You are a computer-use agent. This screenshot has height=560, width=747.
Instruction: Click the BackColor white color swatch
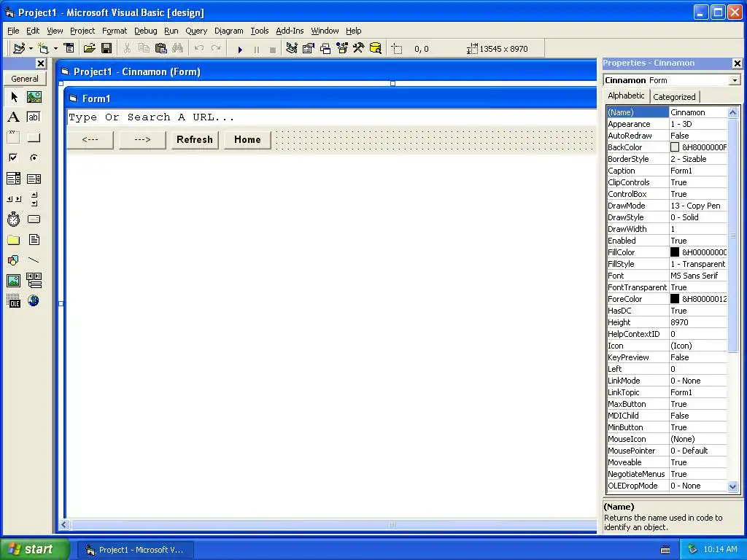[x=675, y=147]
